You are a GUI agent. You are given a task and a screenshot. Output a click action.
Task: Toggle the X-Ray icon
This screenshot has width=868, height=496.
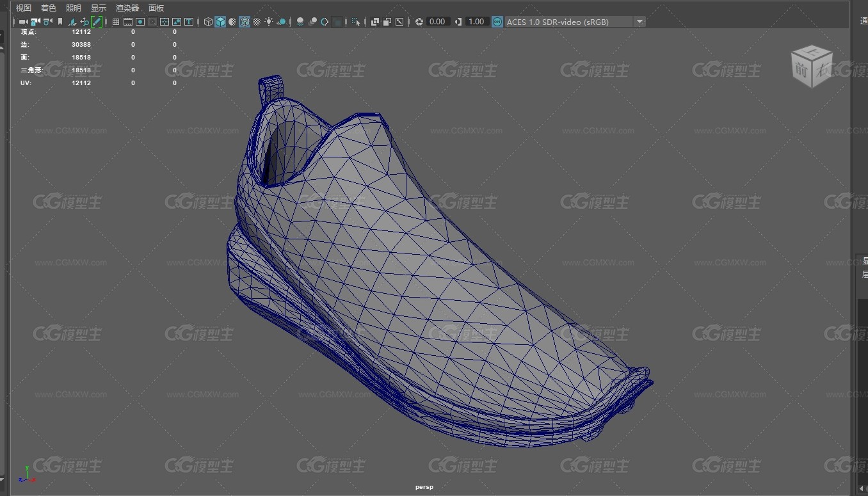point(374,22)
